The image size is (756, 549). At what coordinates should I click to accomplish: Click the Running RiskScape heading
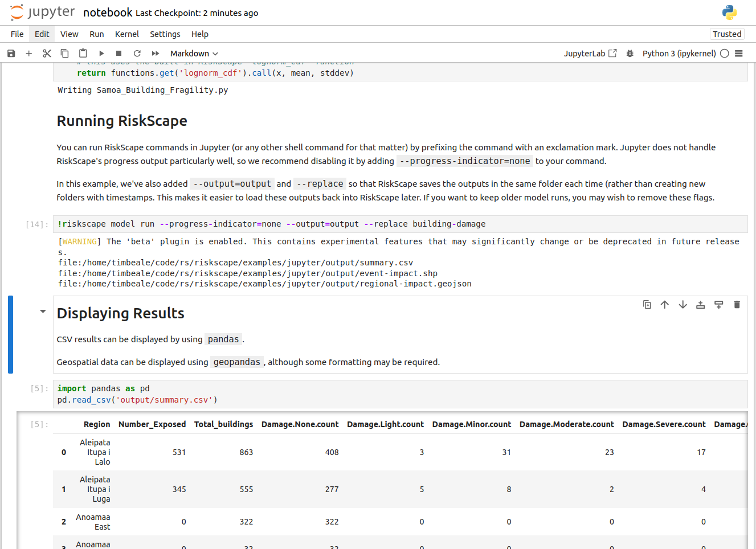click(122, 121)
